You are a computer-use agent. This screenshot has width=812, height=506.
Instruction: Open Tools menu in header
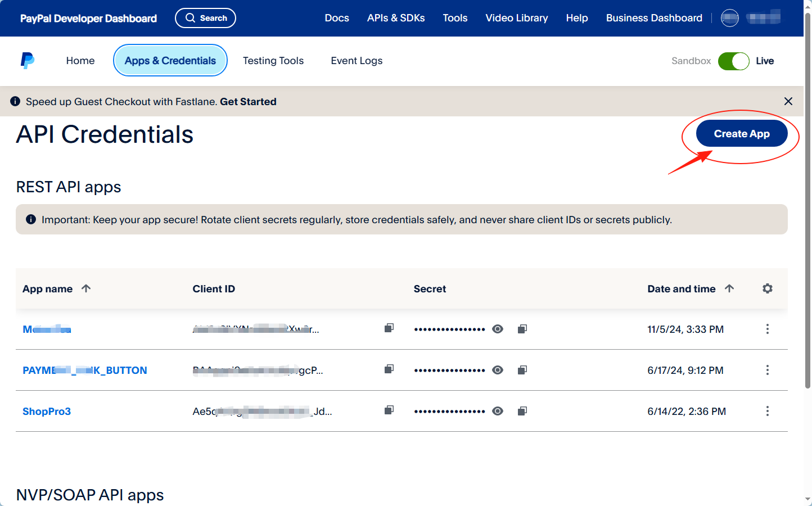(x=455, y=18)
